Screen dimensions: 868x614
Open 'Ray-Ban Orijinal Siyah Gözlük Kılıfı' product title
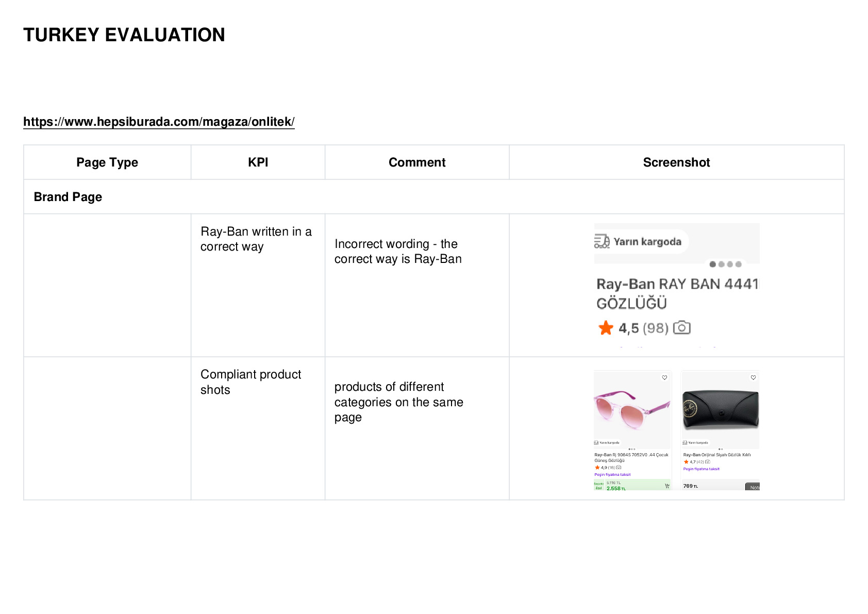pyautogui.click(x=717, y=455)
